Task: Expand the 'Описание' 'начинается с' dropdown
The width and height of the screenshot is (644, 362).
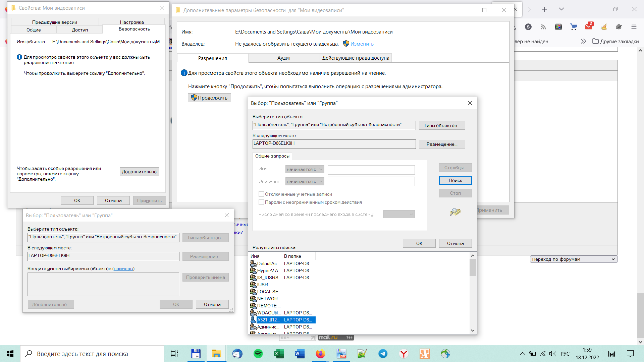Action: pos(305,182)
